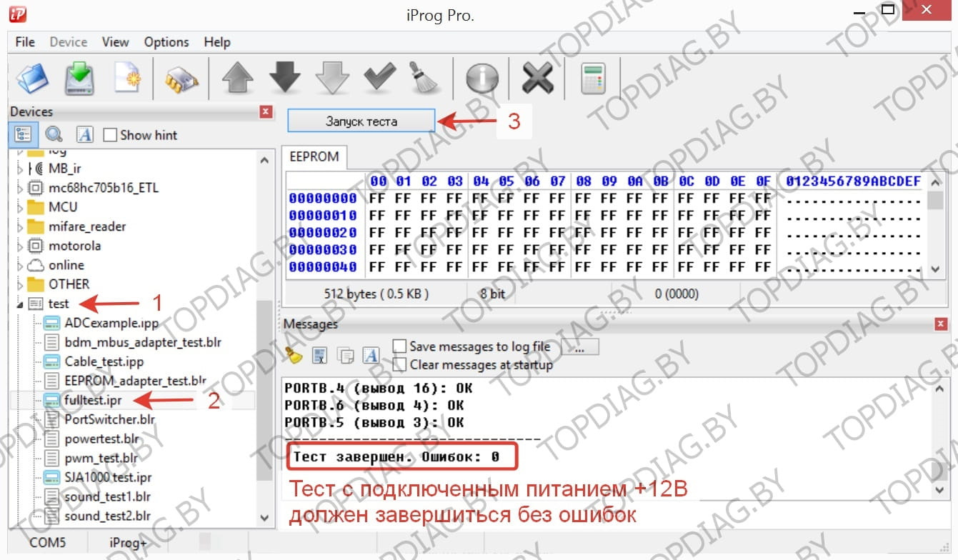Enable the Show hint checkbox
This screenshot has width=958, height=560.
(x=110, y=135)
